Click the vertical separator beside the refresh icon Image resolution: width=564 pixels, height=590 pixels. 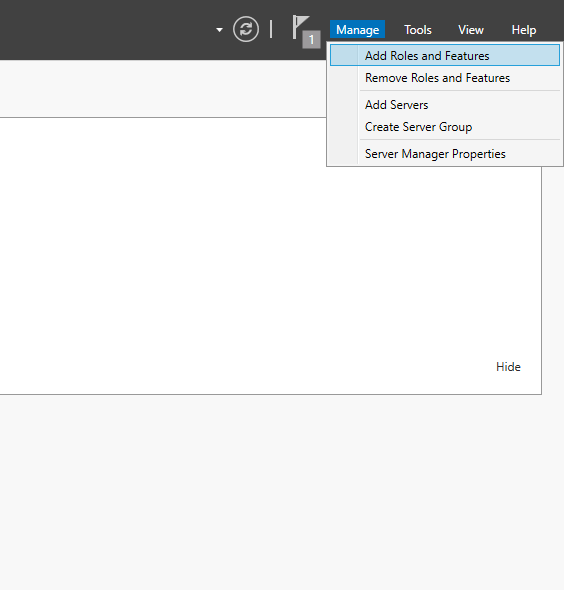(271, 29)
